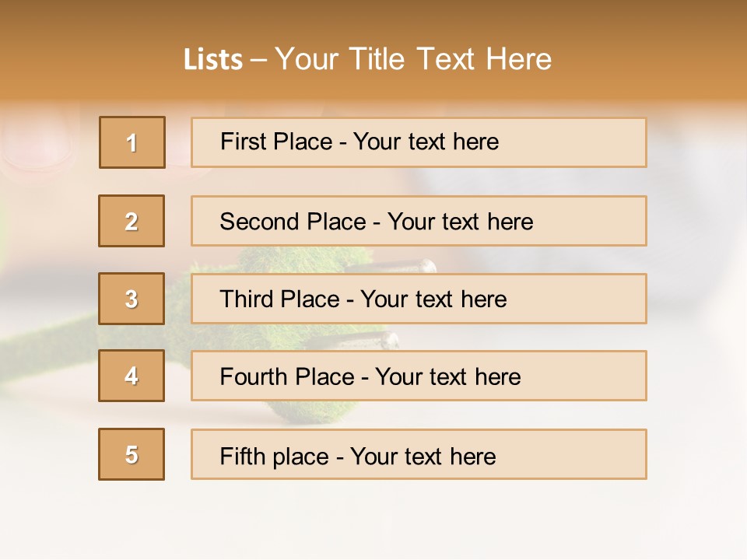Click the words "Your text here" in the fifth row

tap(423, 457)
